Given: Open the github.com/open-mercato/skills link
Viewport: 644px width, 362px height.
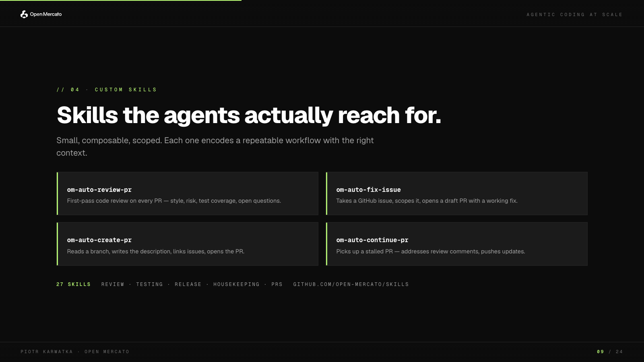Looking at the screenshot, I should tap(351, 284).
